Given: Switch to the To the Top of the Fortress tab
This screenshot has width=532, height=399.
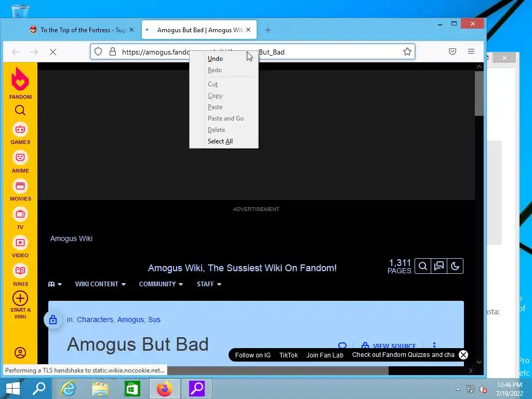Looking at the screenshot, I should [x=81, y=30].
